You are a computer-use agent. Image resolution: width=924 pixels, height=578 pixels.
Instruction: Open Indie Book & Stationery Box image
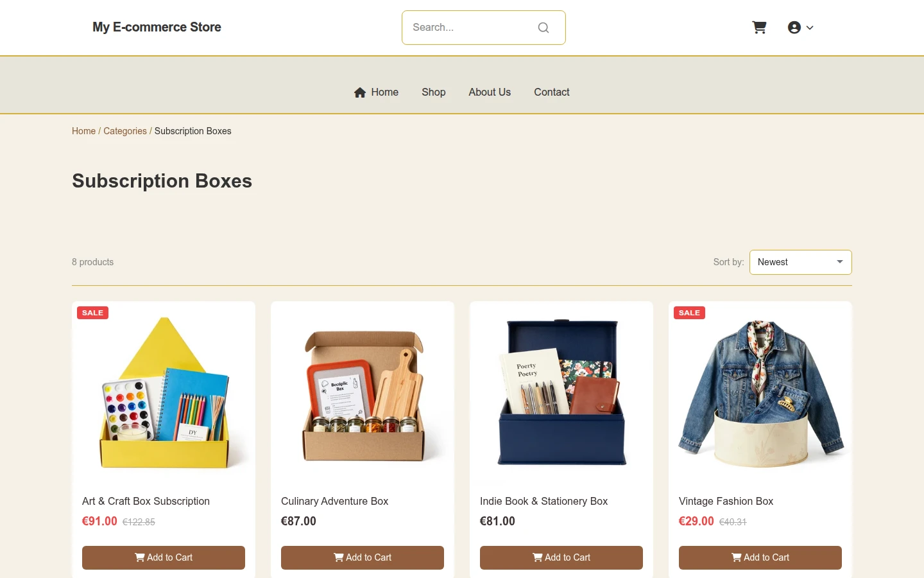pyautogui.click(x=561, y=393)
